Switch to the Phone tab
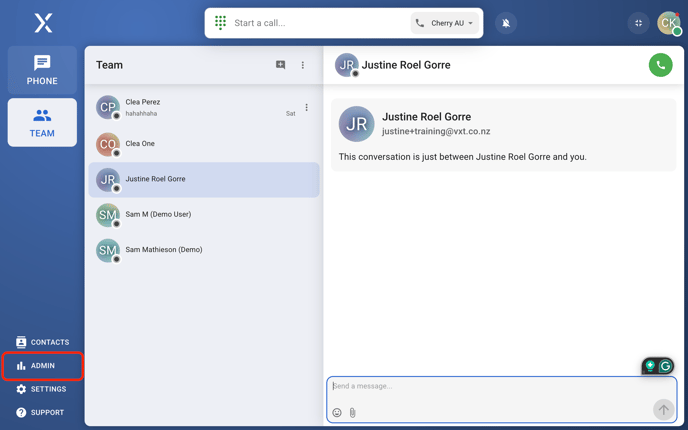Screen dimensions: 688x430 click(42, 70)
